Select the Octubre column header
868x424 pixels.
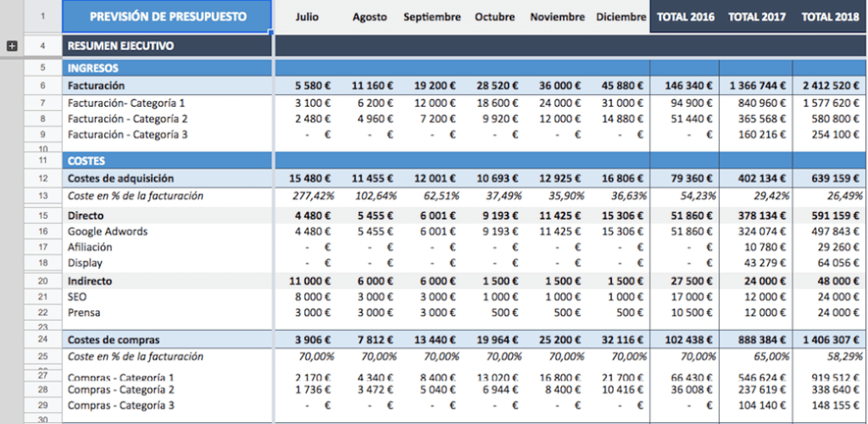coord(494,17)
